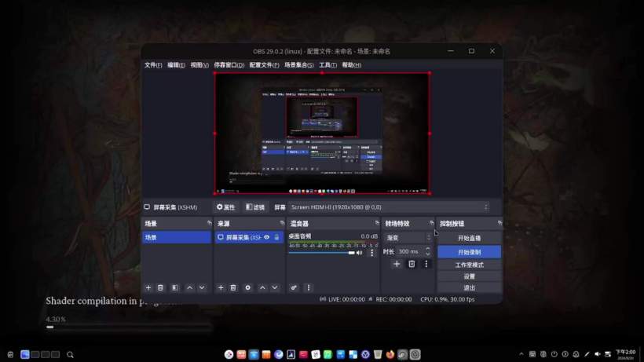Open the 帮助(H) menu

tap(352, 65)
